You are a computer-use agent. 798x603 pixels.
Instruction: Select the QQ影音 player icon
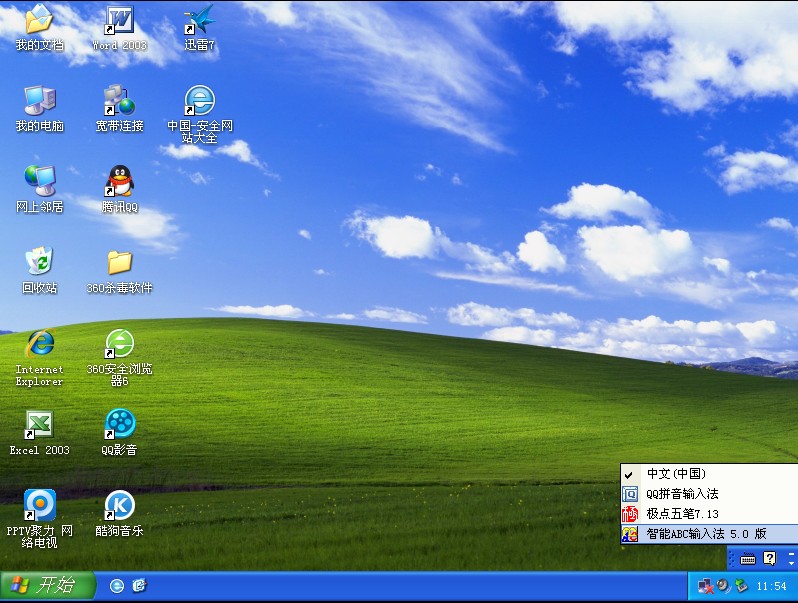click(x=119, y=427)
